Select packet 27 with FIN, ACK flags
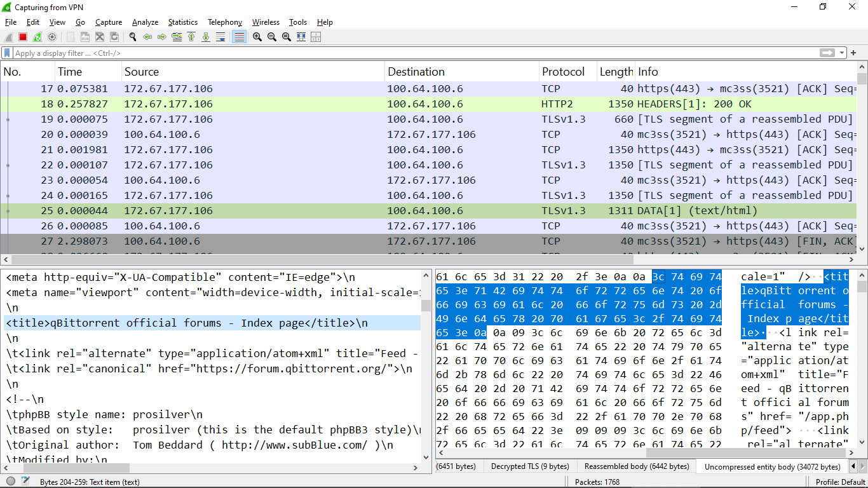This screenshot has height=488, width=868. (429, 241)
